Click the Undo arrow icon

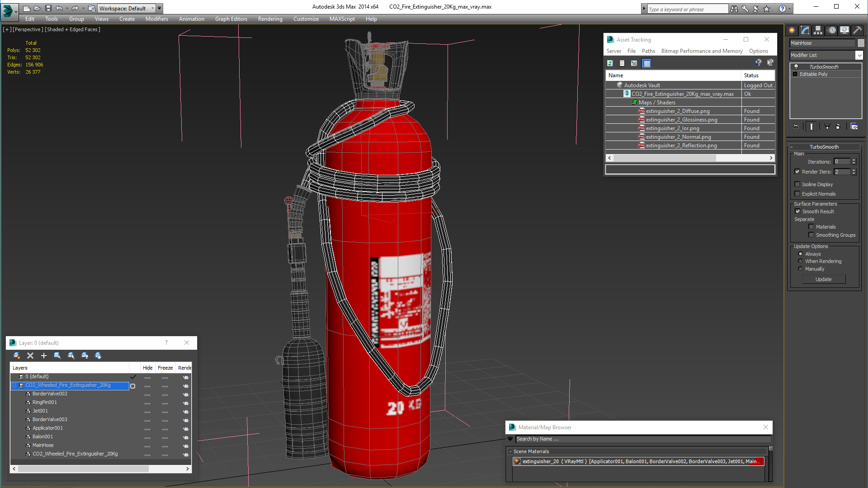tap(59, 8)
